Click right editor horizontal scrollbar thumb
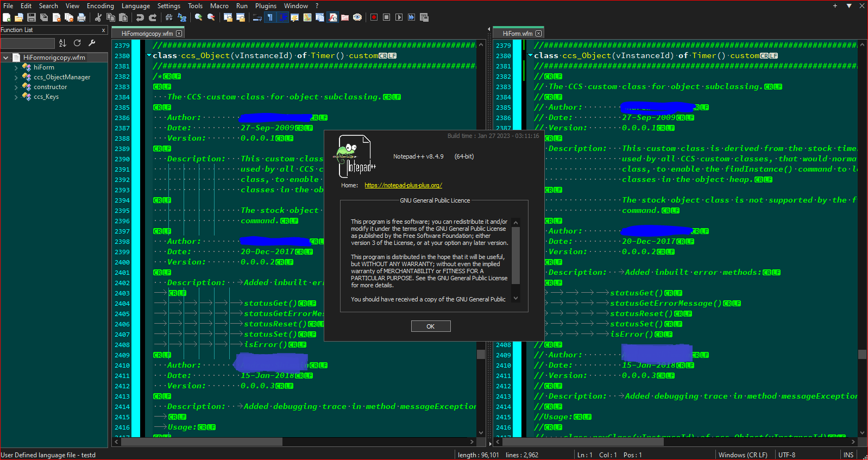Viewport: 868px width, 460px height. (583, 442)
